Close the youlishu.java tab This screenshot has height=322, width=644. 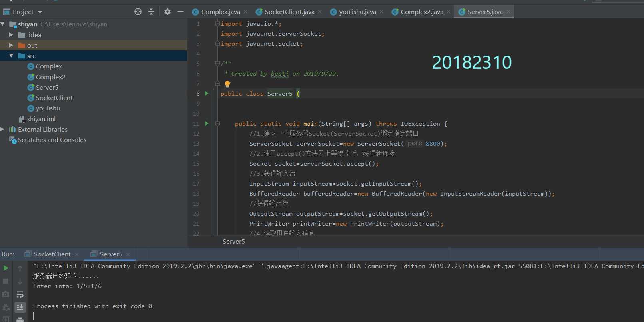point(381,12)
